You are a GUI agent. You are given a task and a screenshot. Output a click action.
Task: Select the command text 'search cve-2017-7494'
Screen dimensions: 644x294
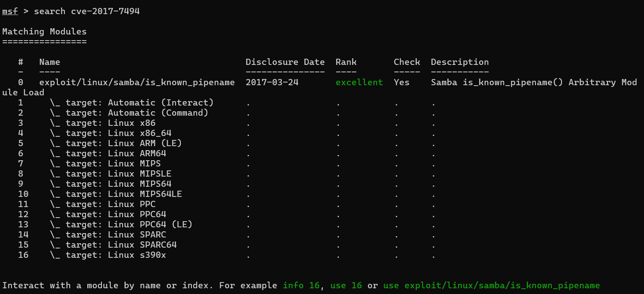[87, 11]
